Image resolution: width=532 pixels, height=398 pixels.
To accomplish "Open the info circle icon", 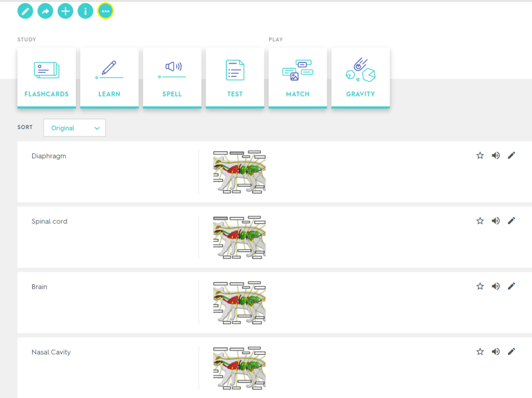I will (85, 11).
